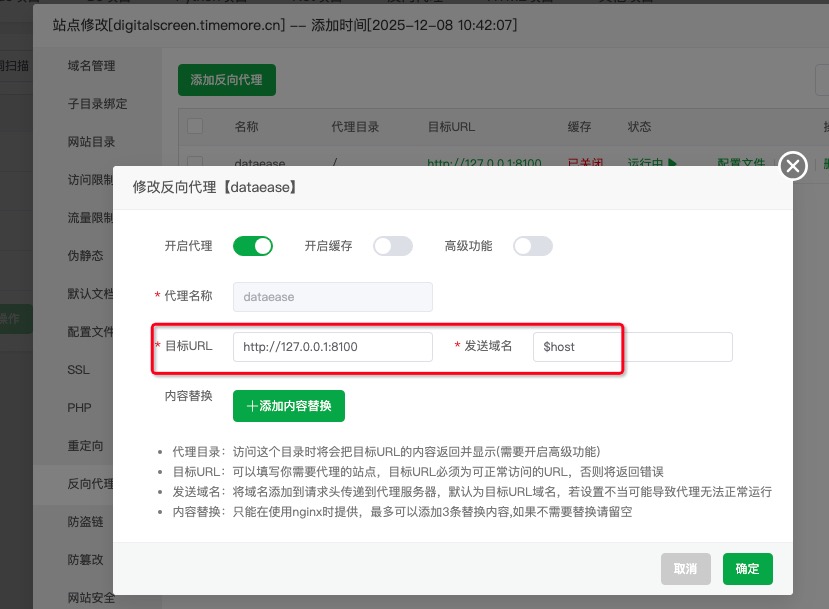This screenshot has width=829, height=609.
Task: Click the 添加反向代理 button
Action: click(x=226, y=80)
